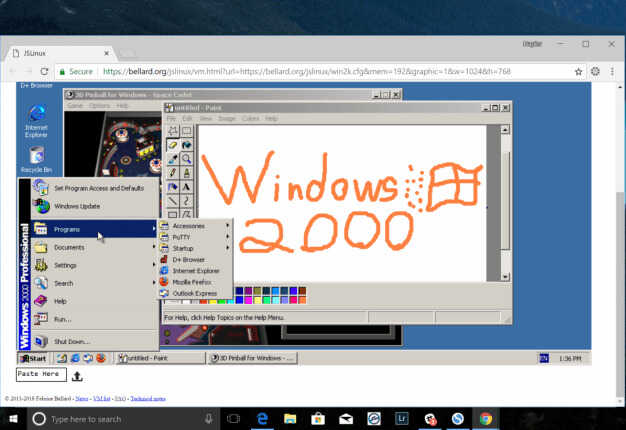The height and width of the screenshot is (430, 626).
Task: Launch Outlook Express from quick launch bar
Action: coord(87,358)
